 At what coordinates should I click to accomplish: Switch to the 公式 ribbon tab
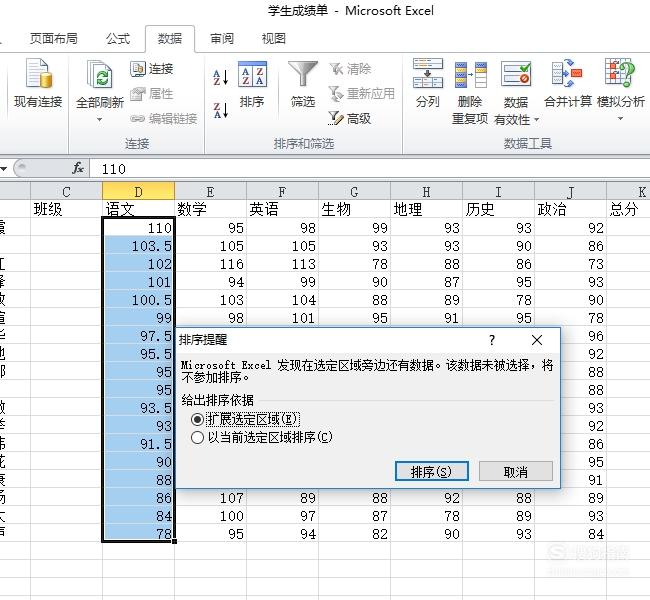118,39
